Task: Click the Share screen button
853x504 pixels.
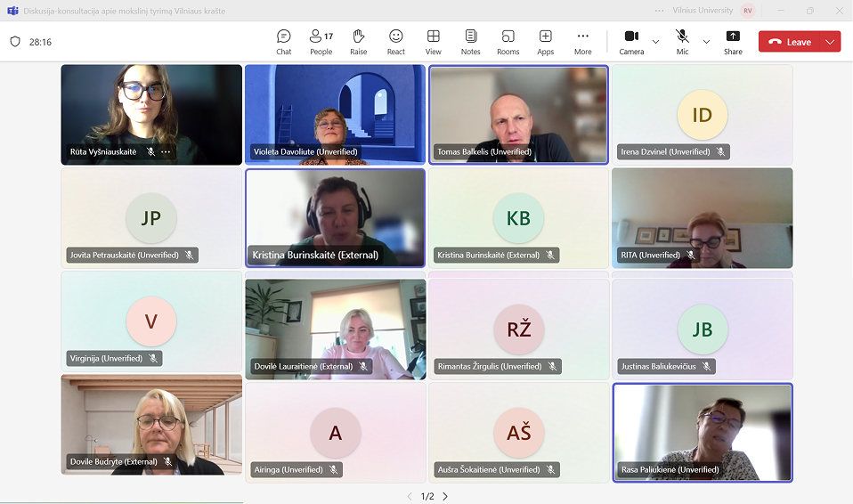Action: point(733,42)
